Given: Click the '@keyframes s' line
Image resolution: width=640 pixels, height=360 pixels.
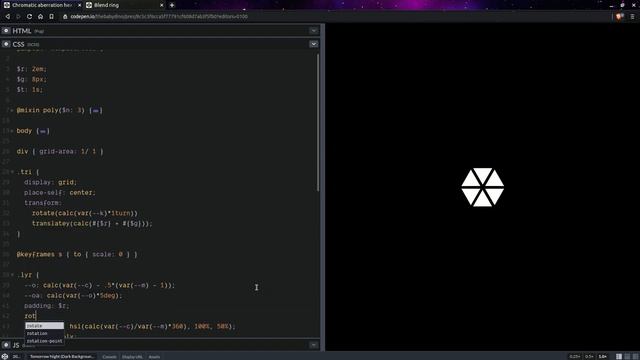Looking at the screenshot, I should tap(77, 254).
